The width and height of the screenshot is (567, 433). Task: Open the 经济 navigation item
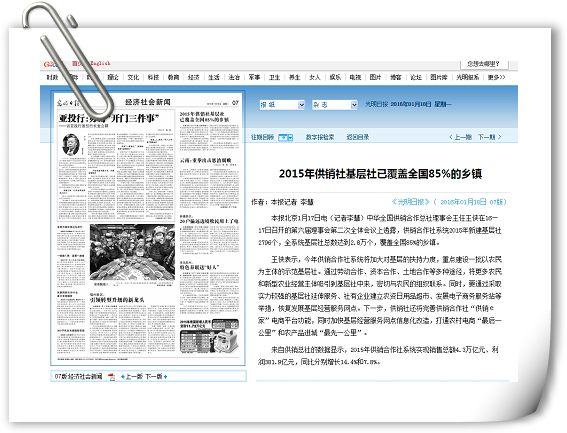194,77
